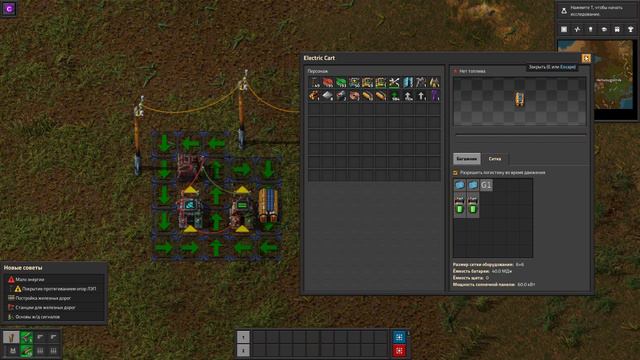Pick the red wire coil from the character inventory
Screen dimensions: 640x360
point(327,82)
